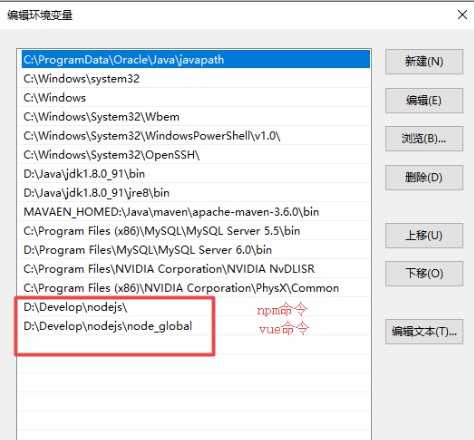The image size is (474, 440).
Task: Select the MySQL Server 5.5\bin entry
Action: pyautogui.click(x=196, y=231)
